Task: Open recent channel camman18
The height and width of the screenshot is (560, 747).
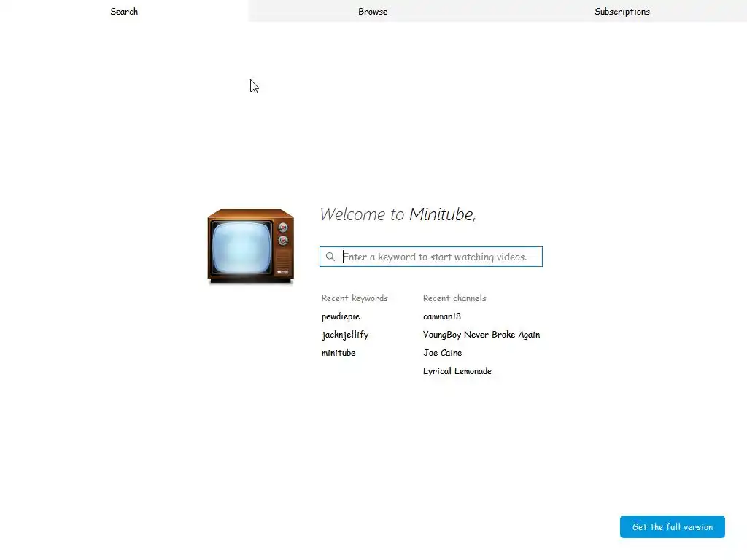Action: (x=441, y=316)
